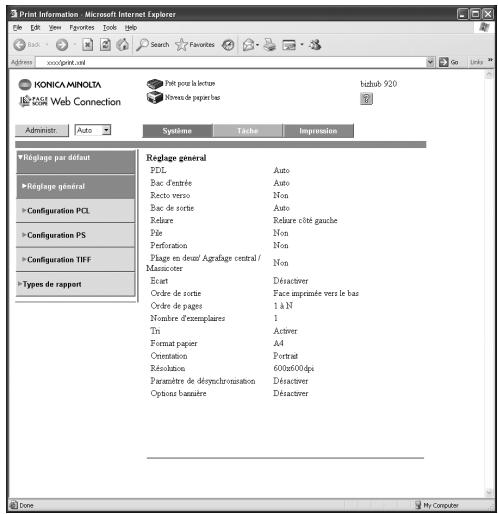Image resolution: width=498 pixels, height=514 pixels.
Task: Open the View menu
Action: pyautogui.click(x=55, y=28)
